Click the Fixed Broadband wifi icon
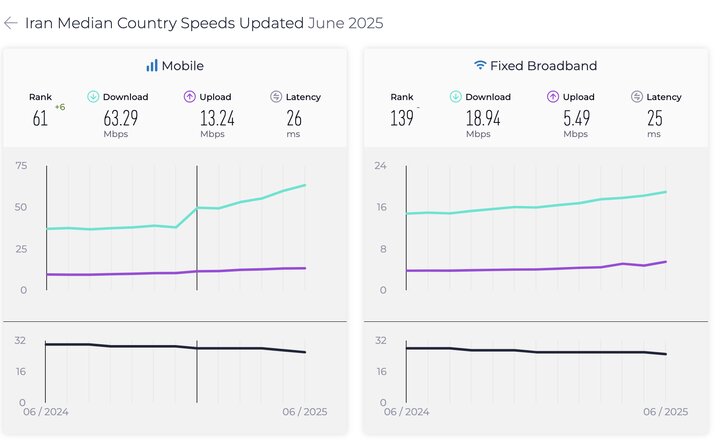The width and height of the screenshot is (720, 446). coord(480,66)
